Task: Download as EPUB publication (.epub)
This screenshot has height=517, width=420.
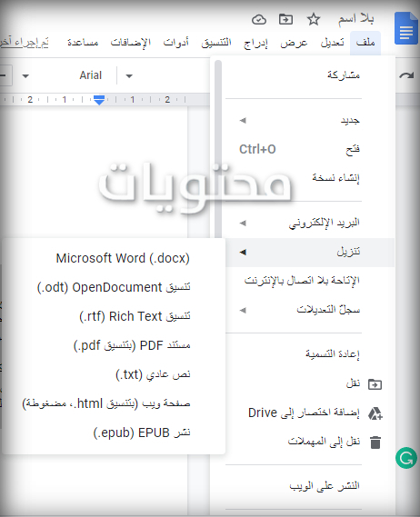Action: [114, 432]
